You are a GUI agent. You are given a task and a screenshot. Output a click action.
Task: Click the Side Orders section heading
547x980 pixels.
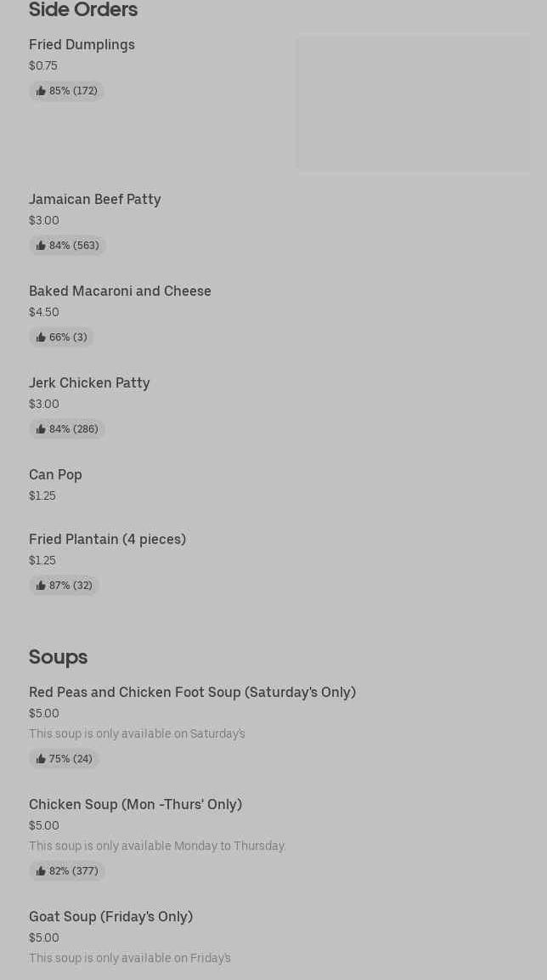point(83,9)
